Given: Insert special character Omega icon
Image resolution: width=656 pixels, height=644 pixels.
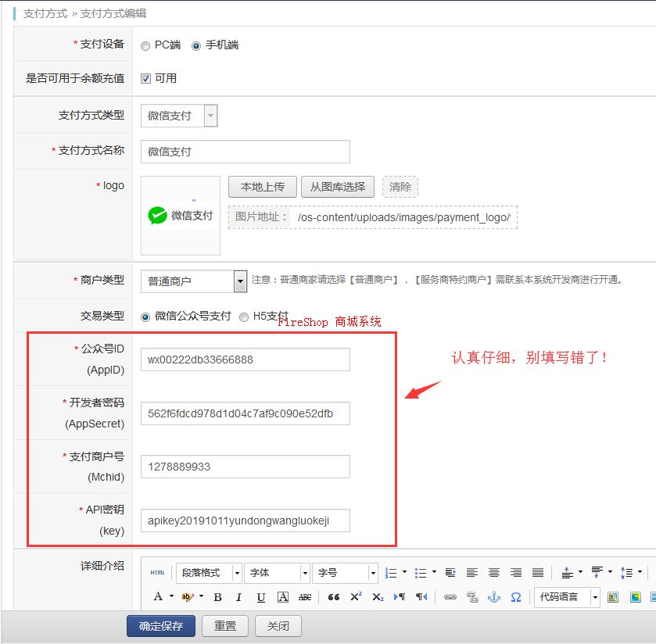Looking at the screenshot, I should 516,597.
